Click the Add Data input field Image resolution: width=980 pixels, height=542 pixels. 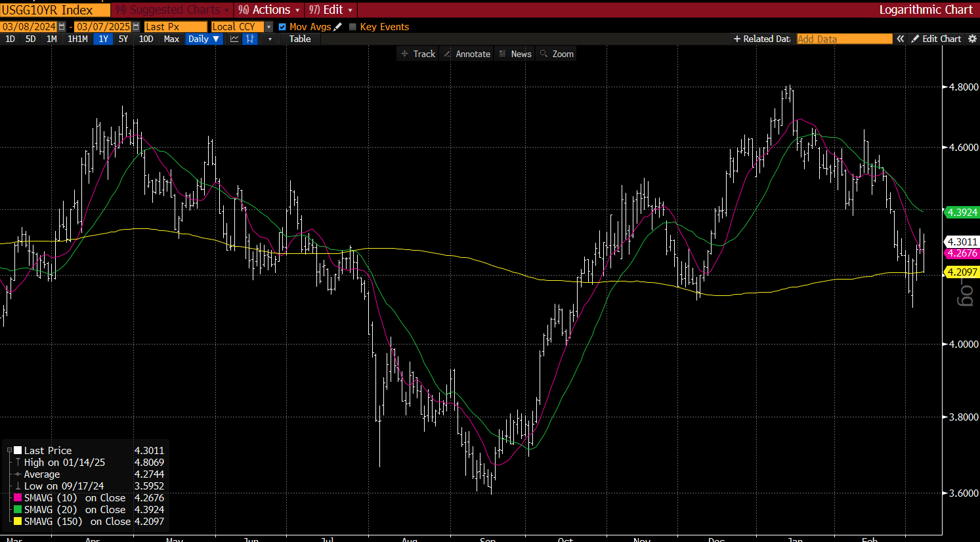pyautogui.click(x=844, y=39)
